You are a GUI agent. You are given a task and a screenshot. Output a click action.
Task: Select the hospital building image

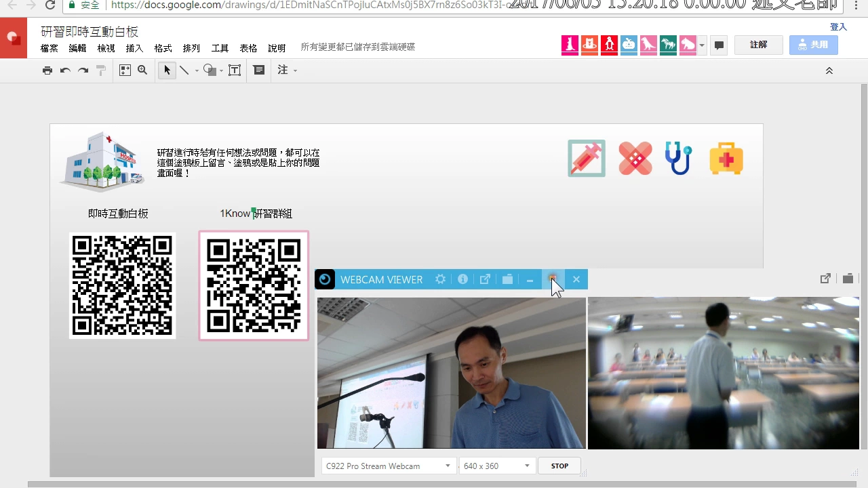tap(102, 162)
